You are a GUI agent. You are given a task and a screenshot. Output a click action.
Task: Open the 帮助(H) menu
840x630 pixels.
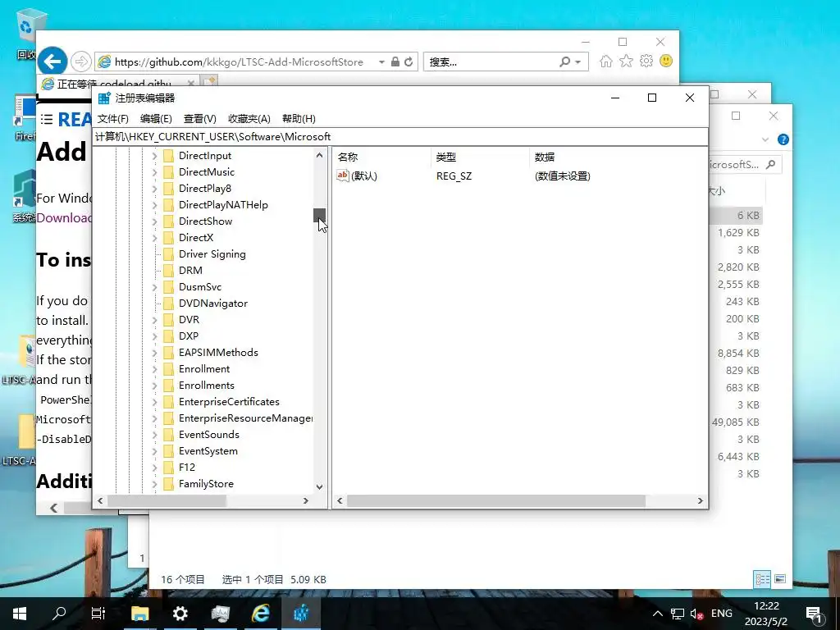click(x=299, y=119)
